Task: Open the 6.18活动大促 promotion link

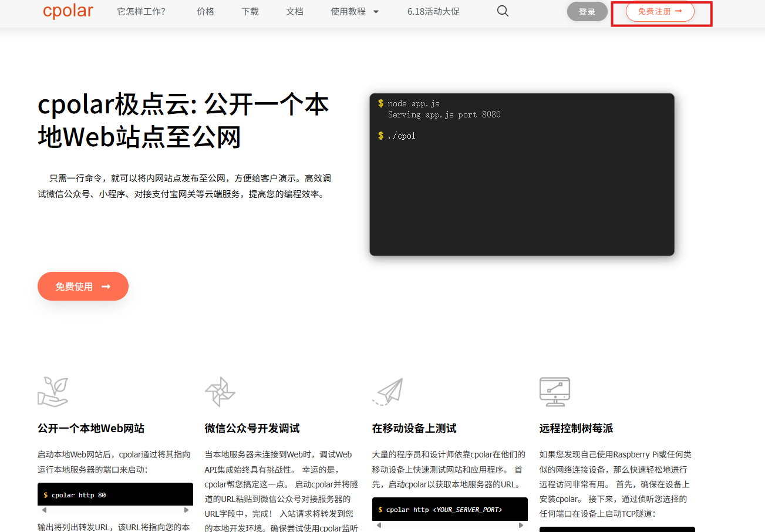Action: click(433, 11)
